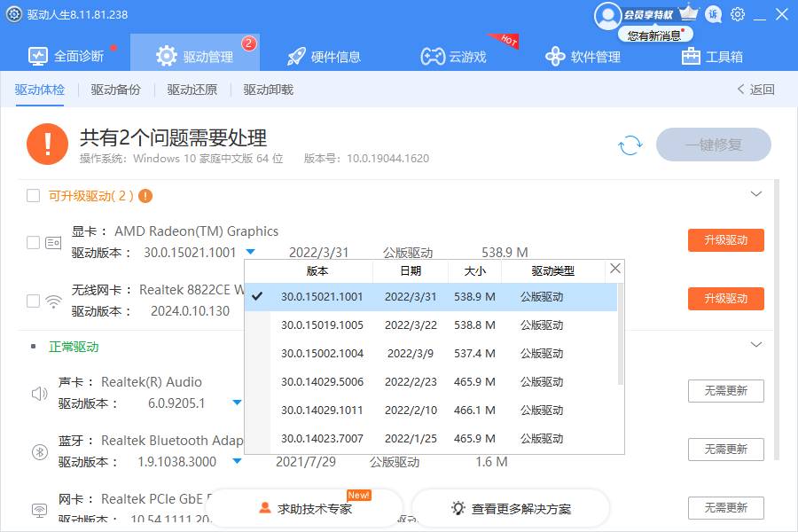This screenshot has height=532, width=798.
Task: Click the 工具箱 toolbox icon
Action: point(691,57)
